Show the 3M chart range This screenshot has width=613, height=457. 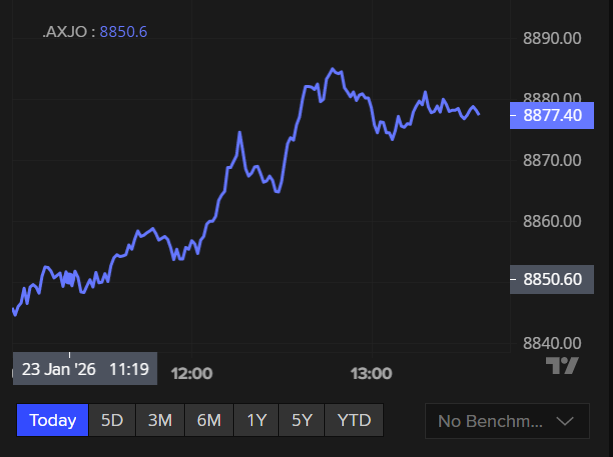160,420
